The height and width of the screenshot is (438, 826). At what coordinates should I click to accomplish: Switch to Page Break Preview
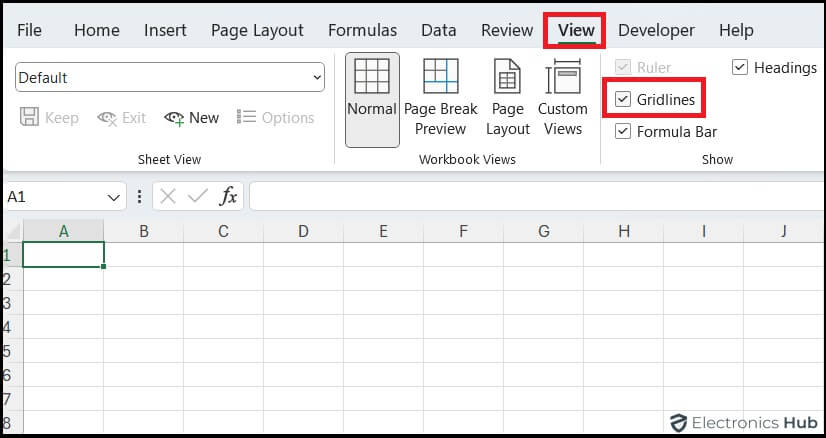pyautogui.click(x=441, y=99)
